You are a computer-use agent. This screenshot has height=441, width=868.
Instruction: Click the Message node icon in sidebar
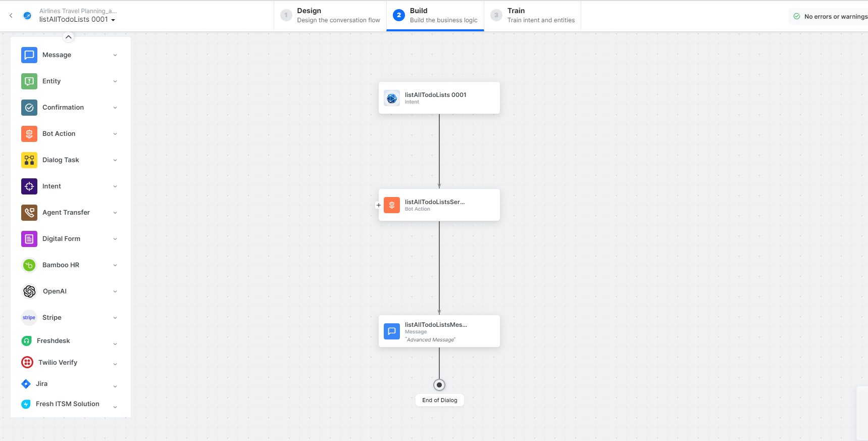(x=29, y=55)
